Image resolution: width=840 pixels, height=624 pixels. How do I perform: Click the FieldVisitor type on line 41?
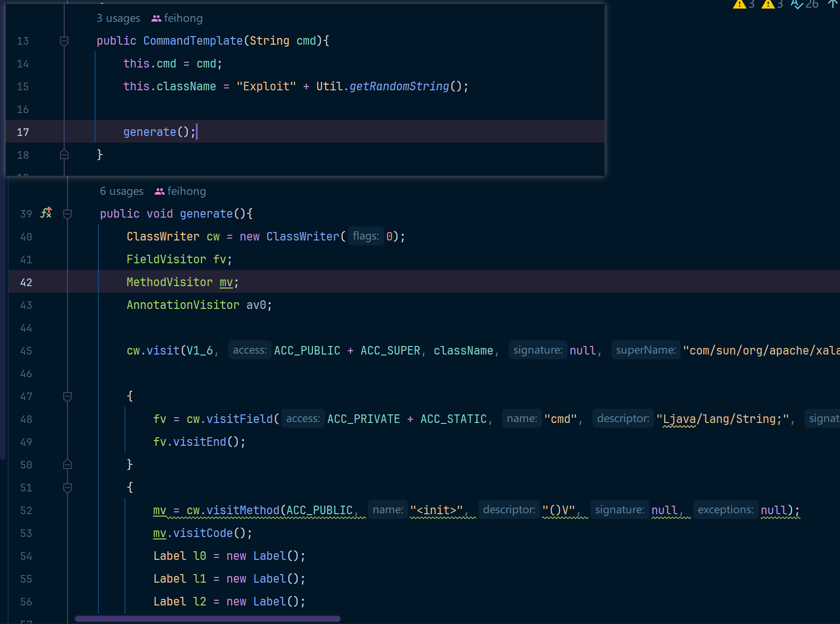[166, 259]
